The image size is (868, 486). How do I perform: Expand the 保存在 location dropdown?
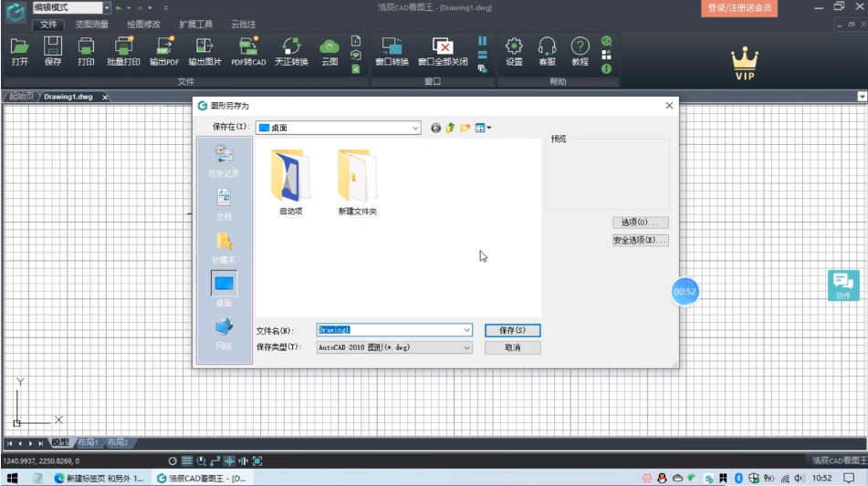coord(415,128)
